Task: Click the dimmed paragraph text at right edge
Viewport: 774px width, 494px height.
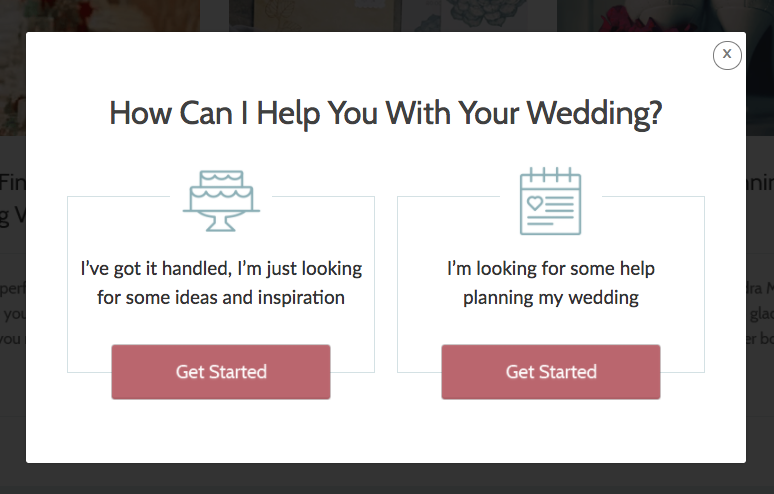Action: (760, 313)
